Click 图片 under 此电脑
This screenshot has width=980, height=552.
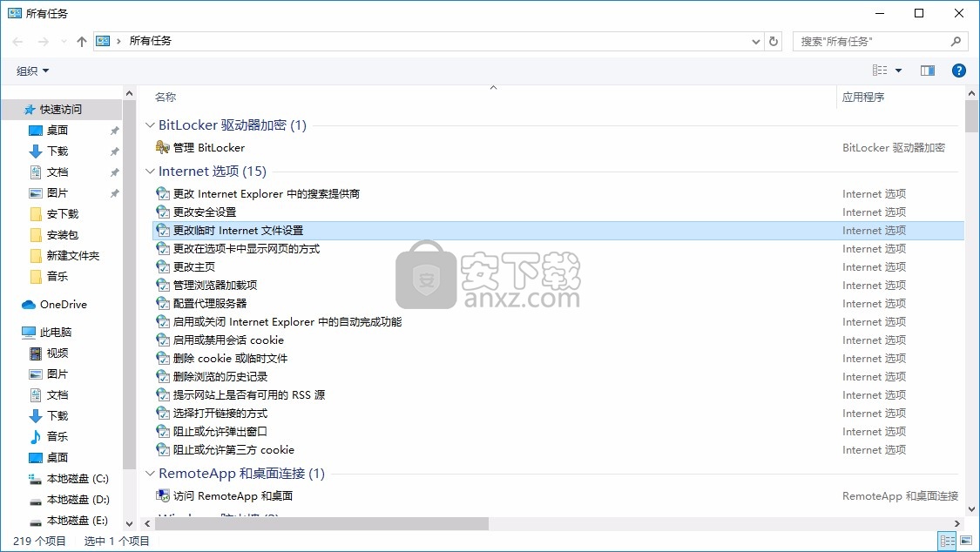pyautogui.click(x=57, y=374)
